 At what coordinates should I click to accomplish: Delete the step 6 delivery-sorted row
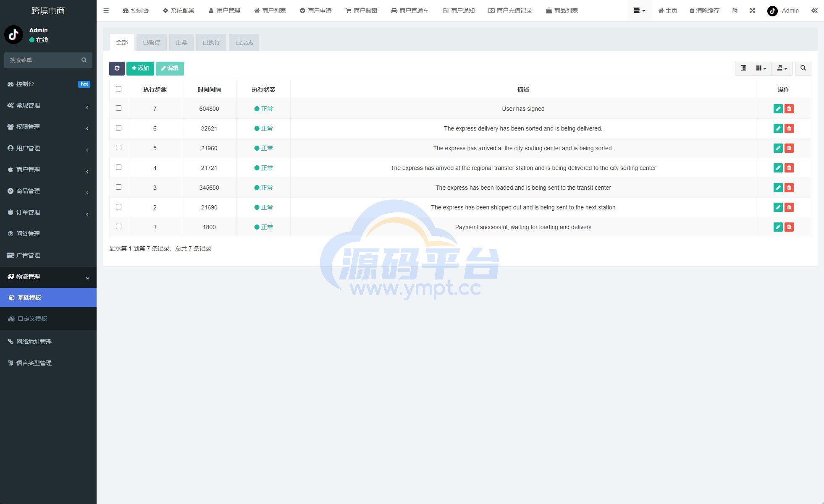789,128
